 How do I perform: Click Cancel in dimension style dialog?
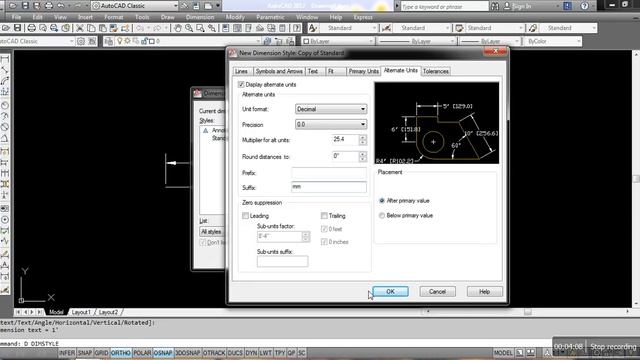coord(437,291)
